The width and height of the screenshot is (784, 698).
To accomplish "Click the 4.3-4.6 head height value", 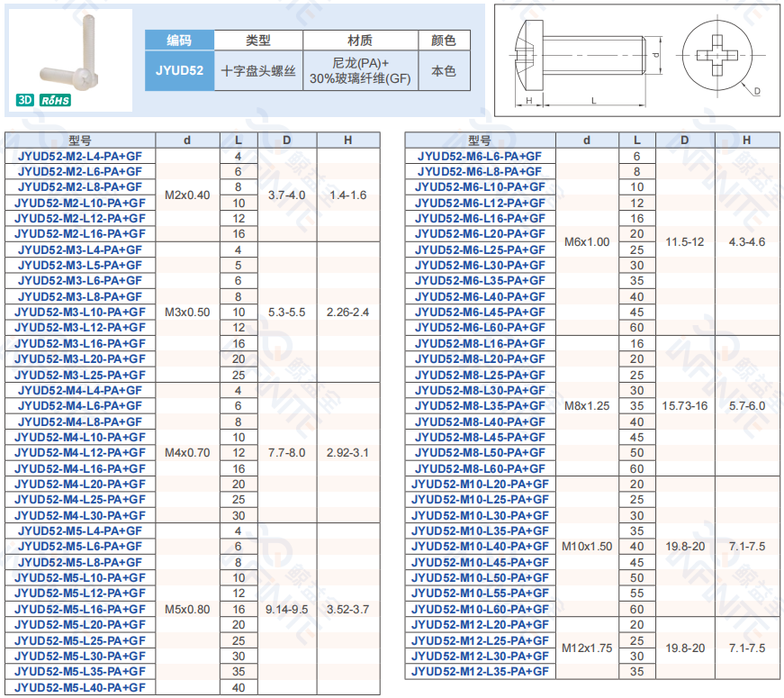I will pyautogui.click(x=747, y=242).
